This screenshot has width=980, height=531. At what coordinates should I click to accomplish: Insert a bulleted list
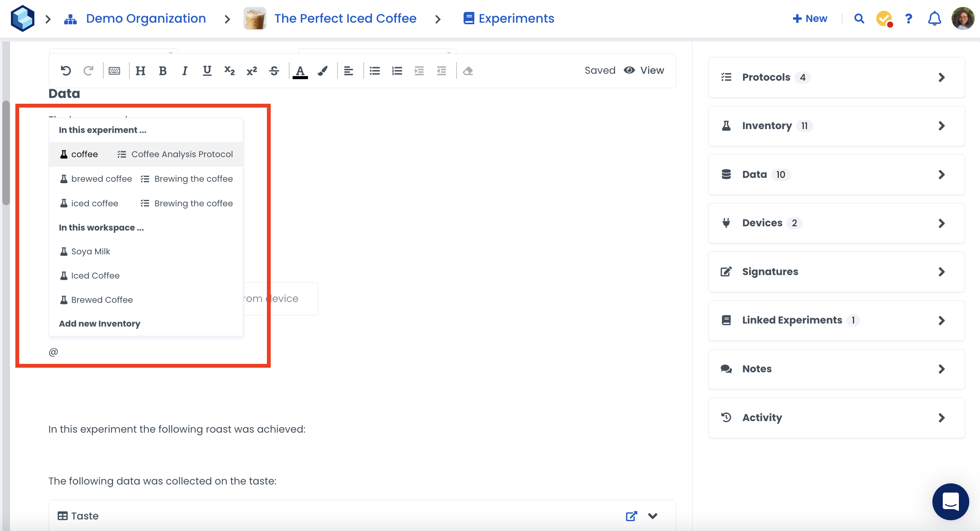click(x=375, y=71)
